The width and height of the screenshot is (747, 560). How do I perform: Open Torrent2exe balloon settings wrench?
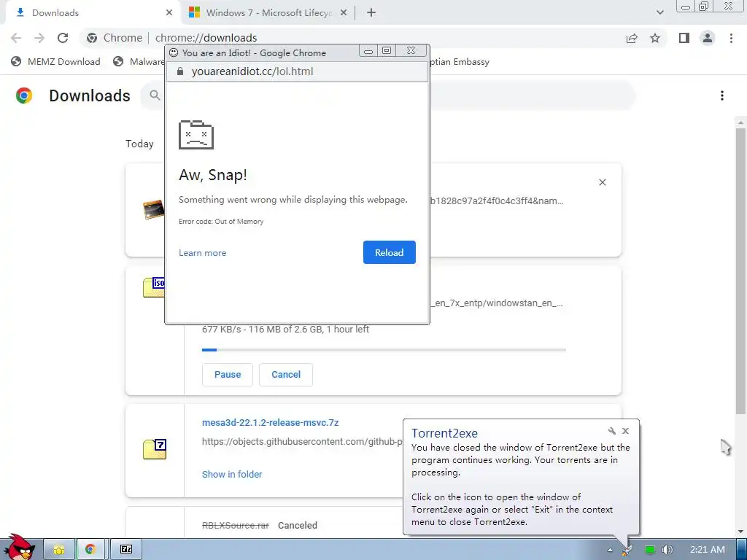(x=612, y=431)
